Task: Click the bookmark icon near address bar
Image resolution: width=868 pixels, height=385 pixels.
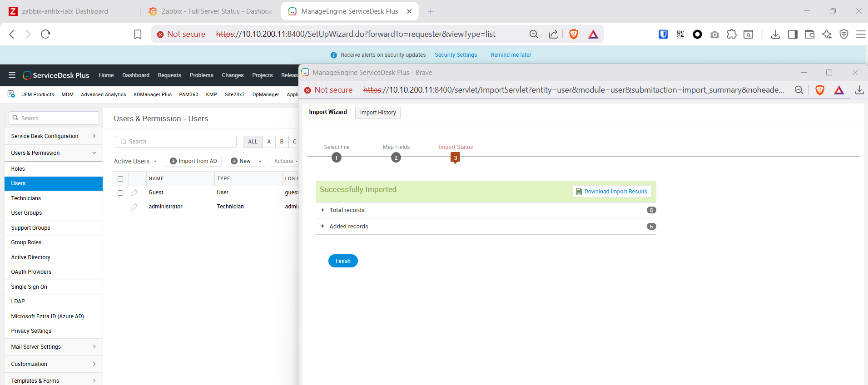Action: 138,34
